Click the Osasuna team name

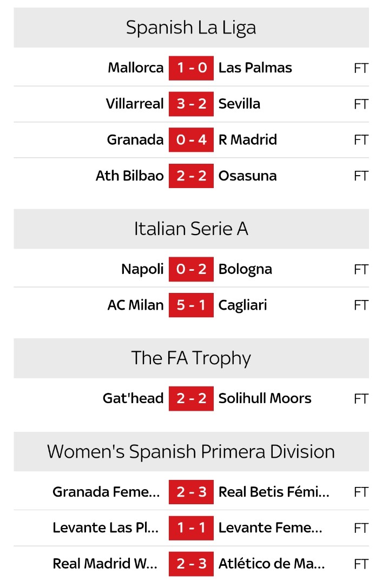tap(247, 176)
